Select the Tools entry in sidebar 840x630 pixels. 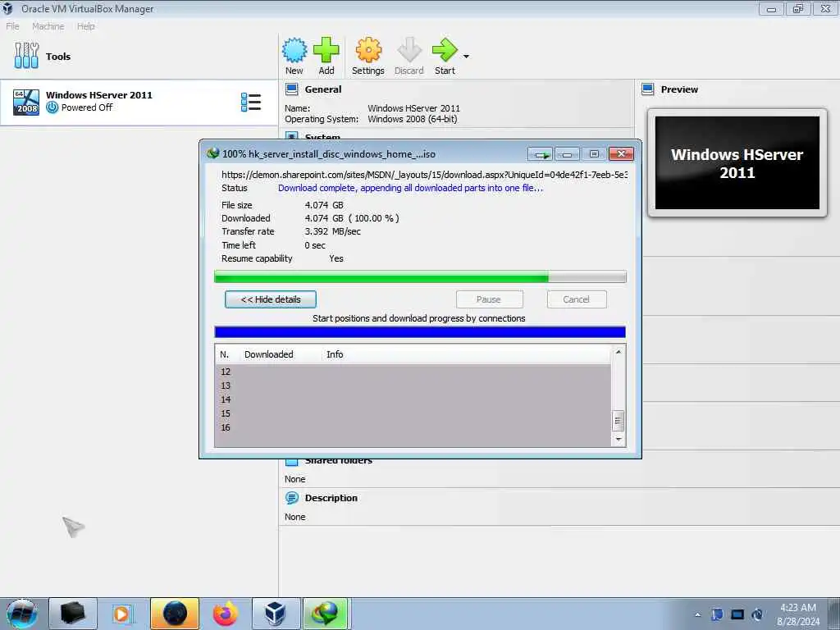139,57
